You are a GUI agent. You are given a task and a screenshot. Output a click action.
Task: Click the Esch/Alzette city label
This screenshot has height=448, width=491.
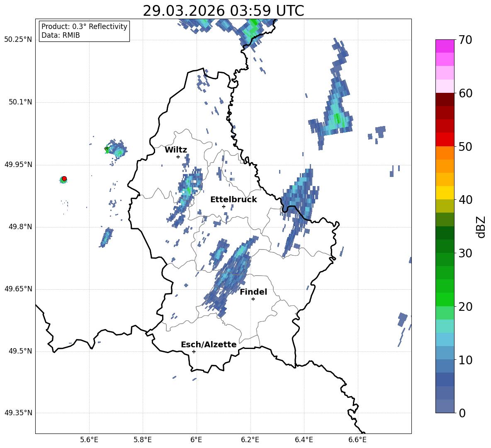pos(209,344)
